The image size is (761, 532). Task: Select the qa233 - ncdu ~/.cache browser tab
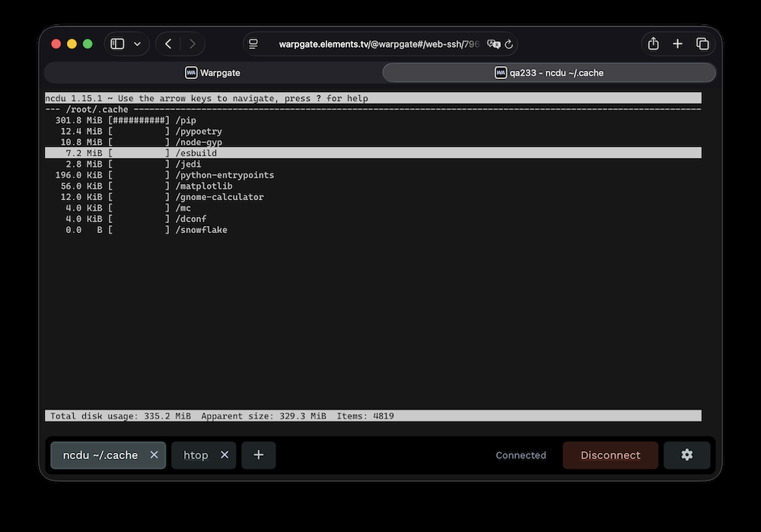549,73
